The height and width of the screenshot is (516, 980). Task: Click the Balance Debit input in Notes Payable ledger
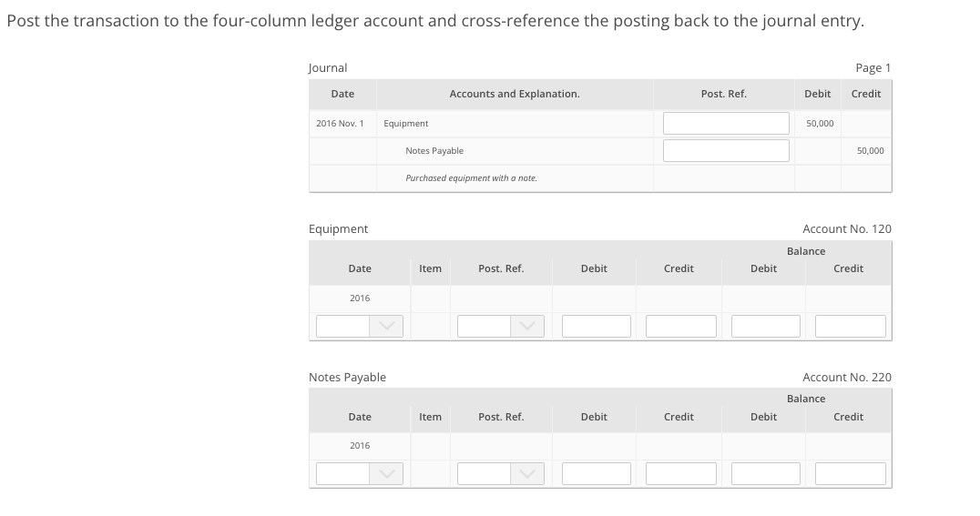point(766,473)
